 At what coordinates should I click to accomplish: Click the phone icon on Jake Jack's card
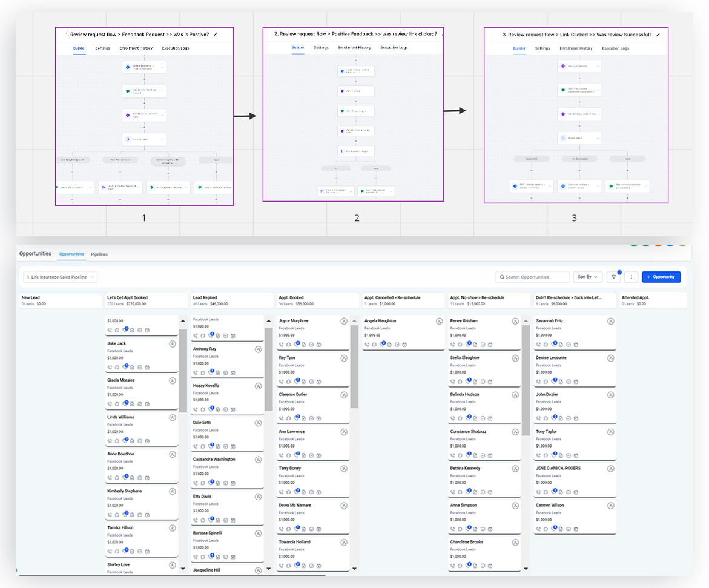(x=110, y=367)
